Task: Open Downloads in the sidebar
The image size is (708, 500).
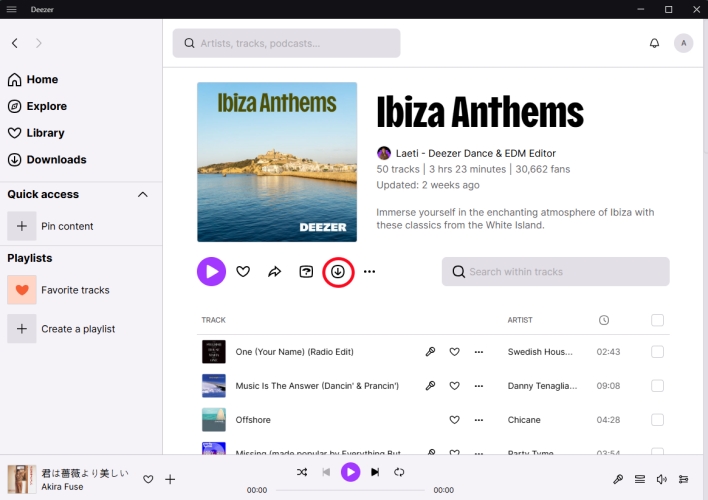Action: [47, 159]
